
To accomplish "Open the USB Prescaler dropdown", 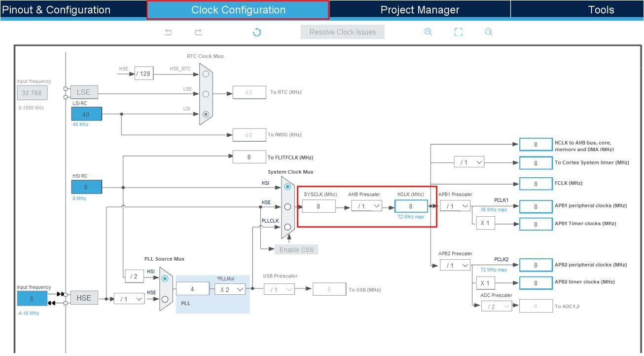I will tap(279, 289).
